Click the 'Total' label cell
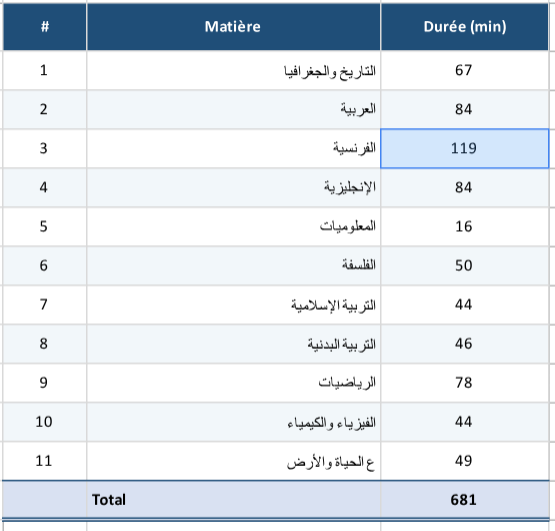Screen dimensions: 555x531 [x=234, y=500]
